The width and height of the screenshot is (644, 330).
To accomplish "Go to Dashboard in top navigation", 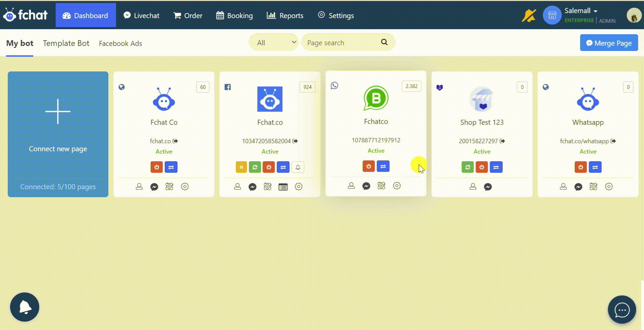I will point(86,15).
